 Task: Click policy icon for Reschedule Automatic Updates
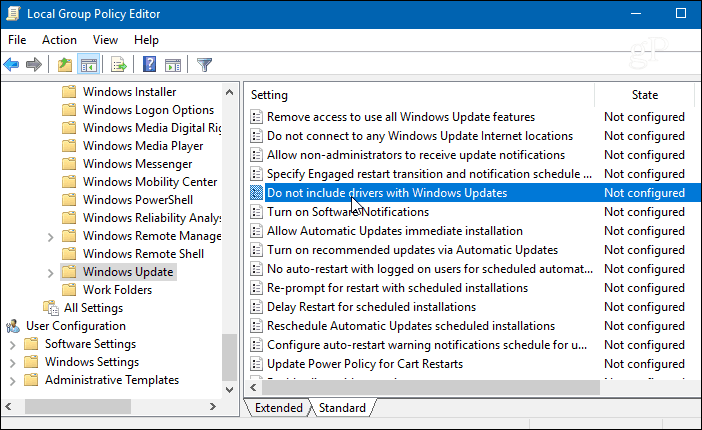(x=256, y=326)
